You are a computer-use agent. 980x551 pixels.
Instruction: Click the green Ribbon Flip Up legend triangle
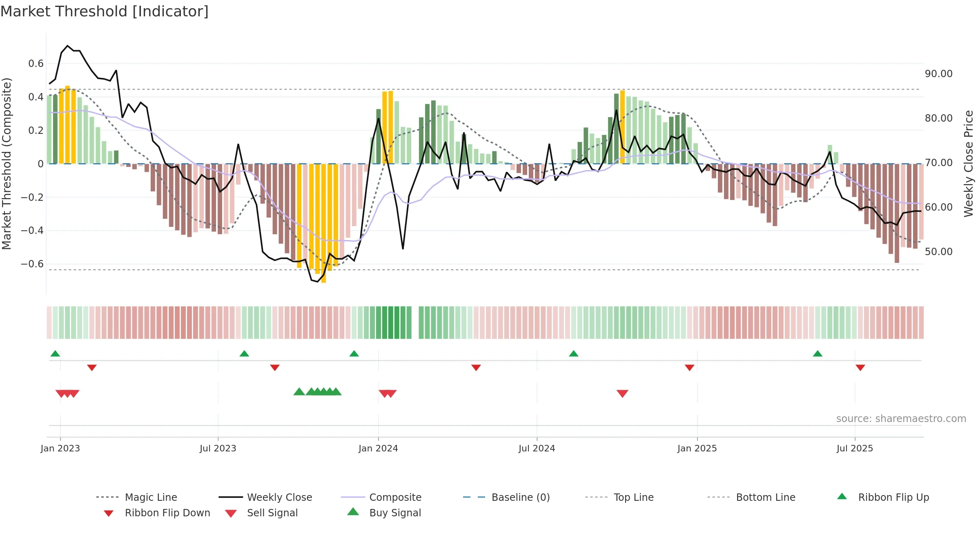[842, 496]
